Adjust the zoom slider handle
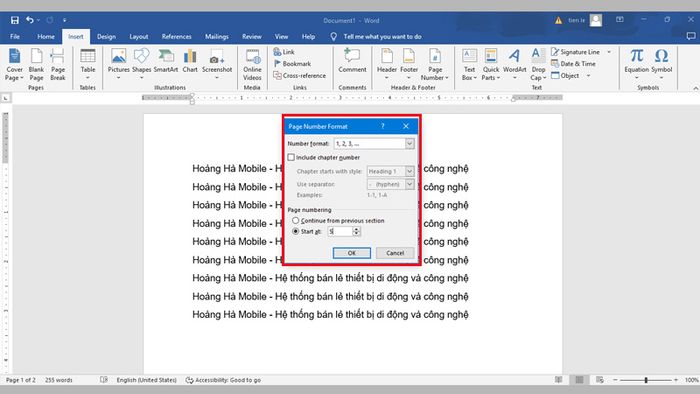The width and height of the screenshot is (700, 394). coord(646,380)
